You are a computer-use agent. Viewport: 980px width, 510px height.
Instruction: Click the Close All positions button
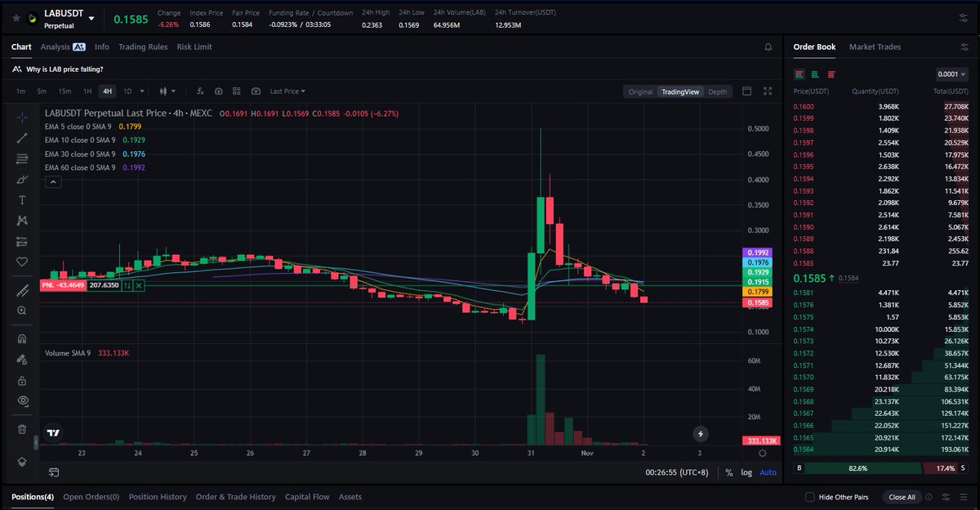[x=902, y=497]
